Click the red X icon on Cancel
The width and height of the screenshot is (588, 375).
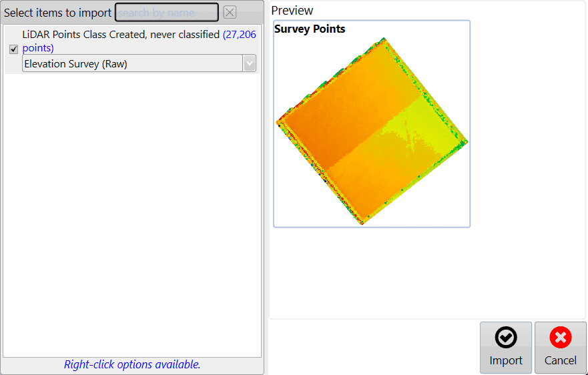tap(560, 339)
